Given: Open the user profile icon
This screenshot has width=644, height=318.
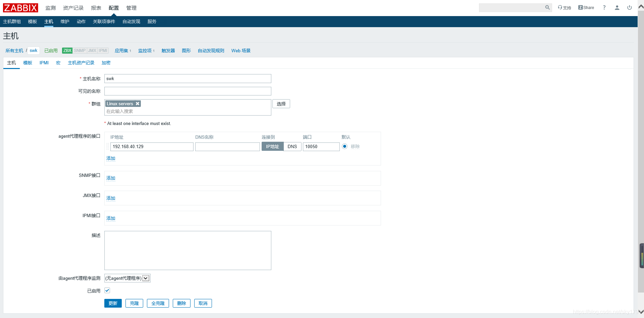Looking at the screenshot, I should click(617, 8).
